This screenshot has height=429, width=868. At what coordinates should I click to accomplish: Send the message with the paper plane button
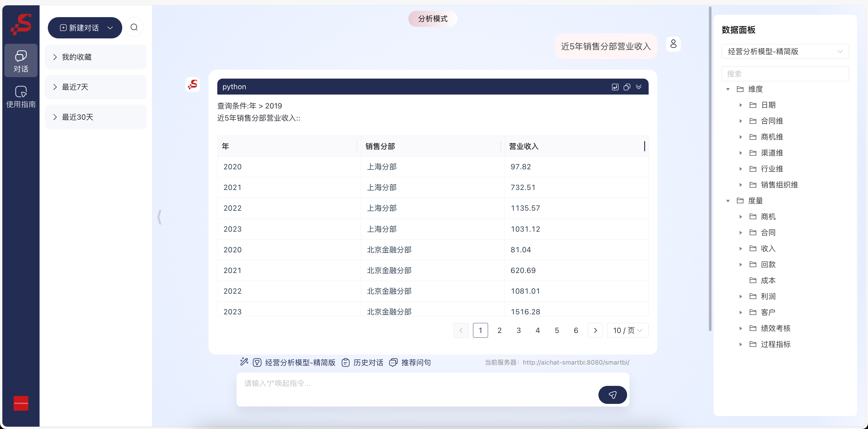coord(612,395)
